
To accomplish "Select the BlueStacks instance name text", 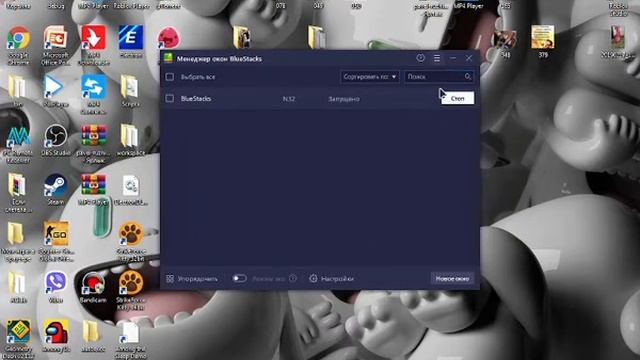I will tap(196, 98).
